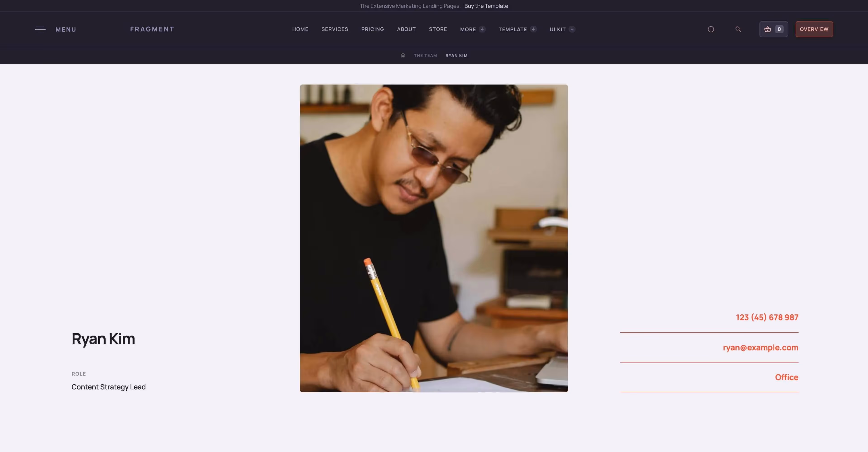Click the info circle icon
This screenshot has height=452, width=868.
pyautogui.click(x=711, y=29)
